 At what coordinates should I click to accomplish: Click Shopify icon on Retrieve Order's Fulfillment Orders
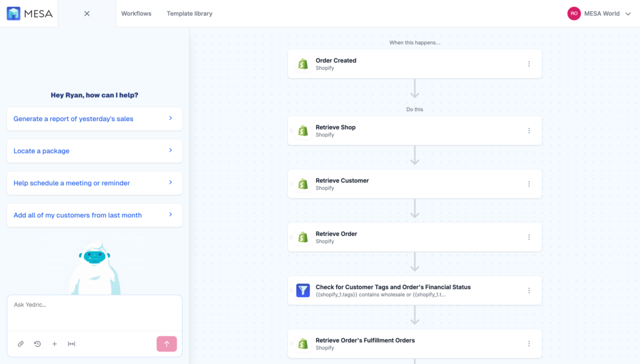coord(303,344)
